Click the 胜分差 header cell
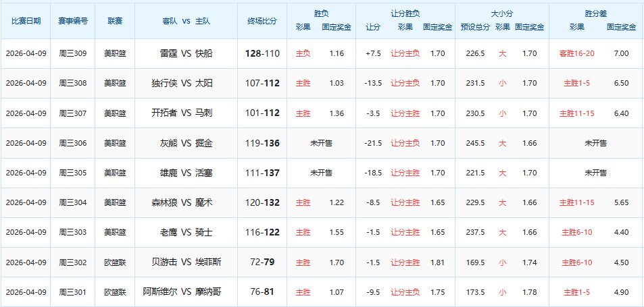Screen dimensions: 644x307 [x=596, y=13]
